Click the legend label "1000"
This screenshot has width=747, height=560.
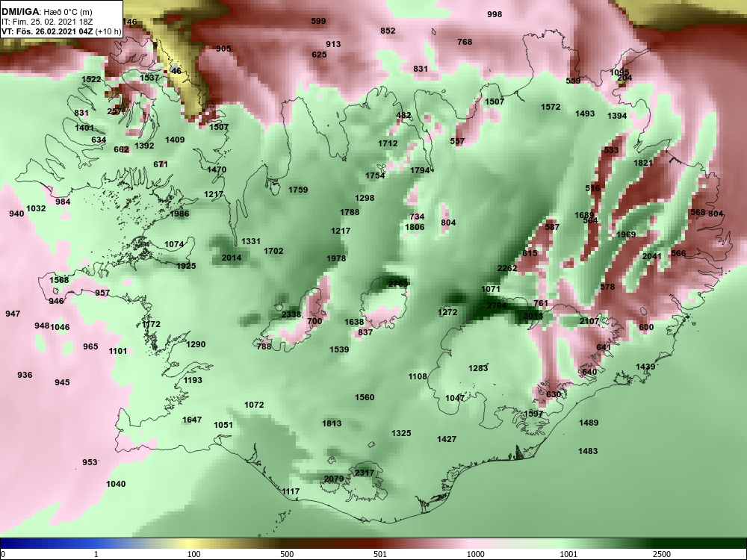[x=475, y=554]
